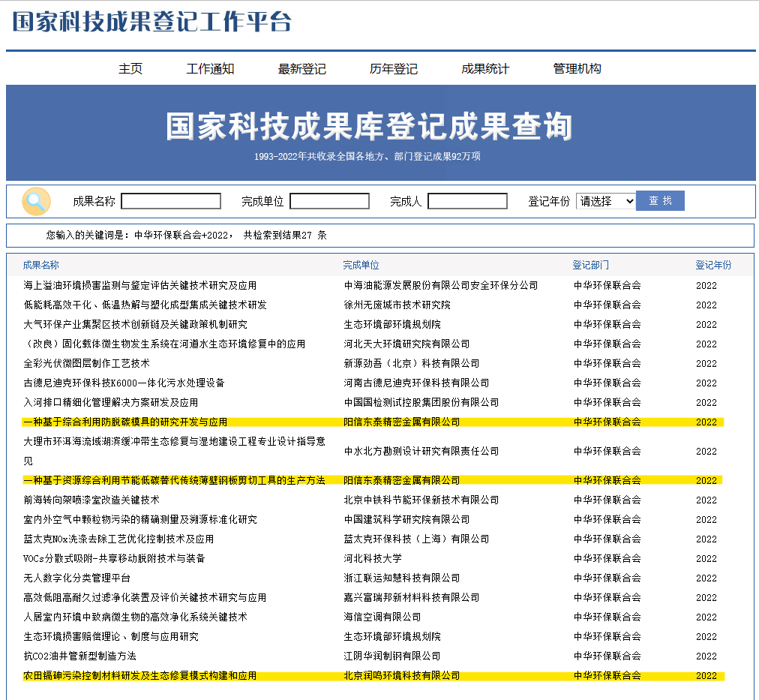
Task: Open highlighted result 农田镉砷污染控制材料研发及生态修复模式构建和应用
Action: (140, 676)
